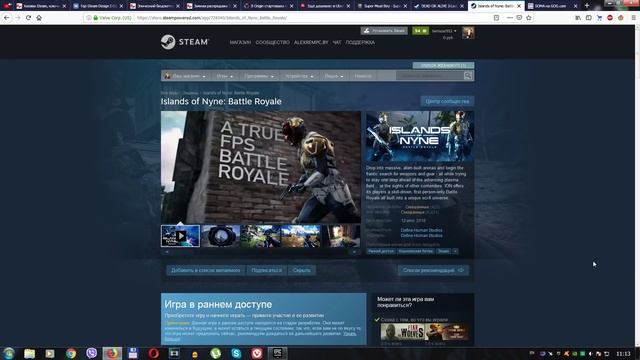Viewport: 640px width, 360px height.
Task: Open the Firefox hamburger menu
Action: click(634, 18)
